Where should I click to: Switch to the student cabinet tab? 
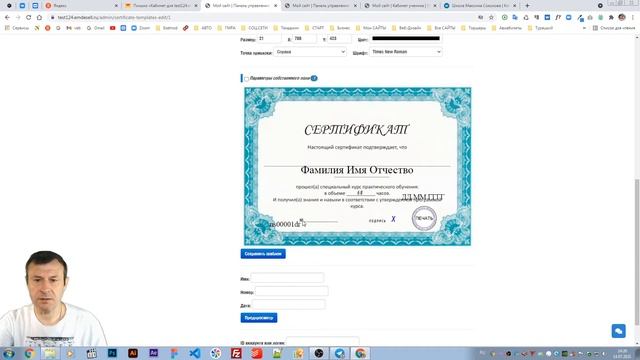tap(400, 6)
